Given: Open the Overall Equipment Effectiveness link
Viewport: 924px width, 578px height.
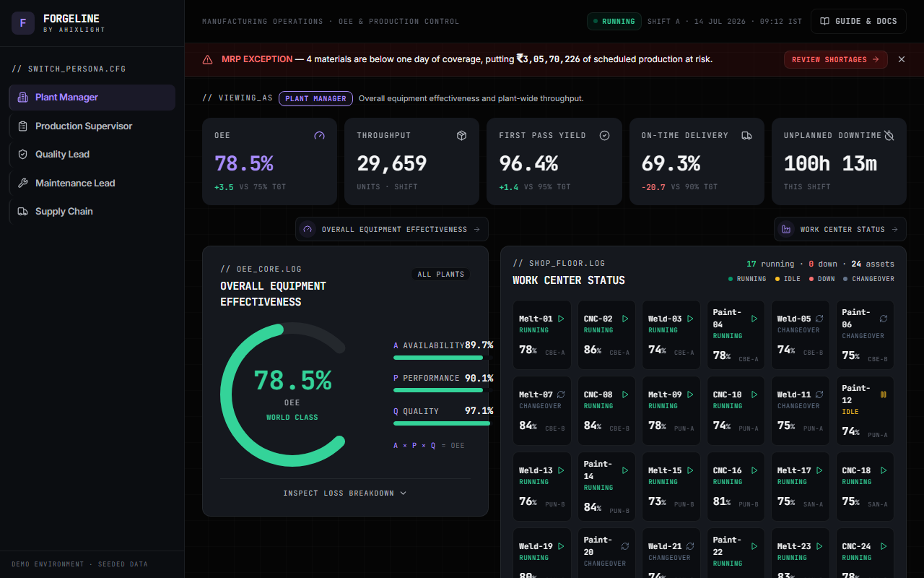Looking at the screenshot, I should (392, 229).
